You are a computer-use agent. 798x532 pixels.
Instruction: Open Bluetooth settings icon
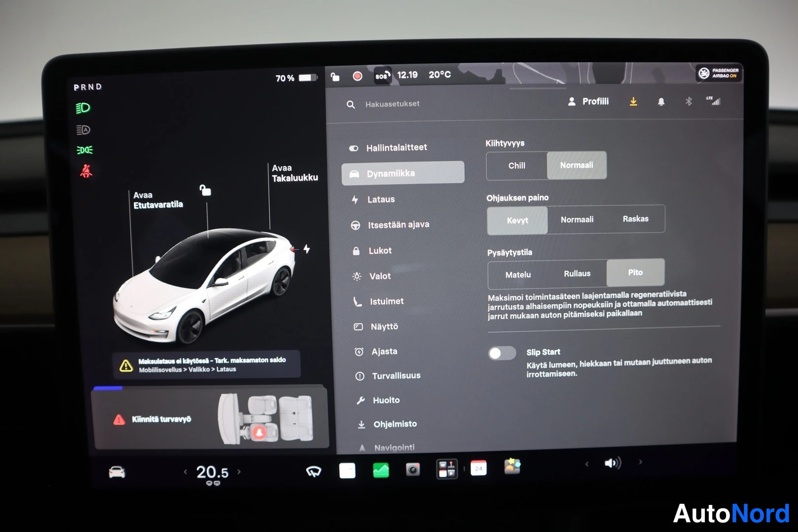coord(689,101)
